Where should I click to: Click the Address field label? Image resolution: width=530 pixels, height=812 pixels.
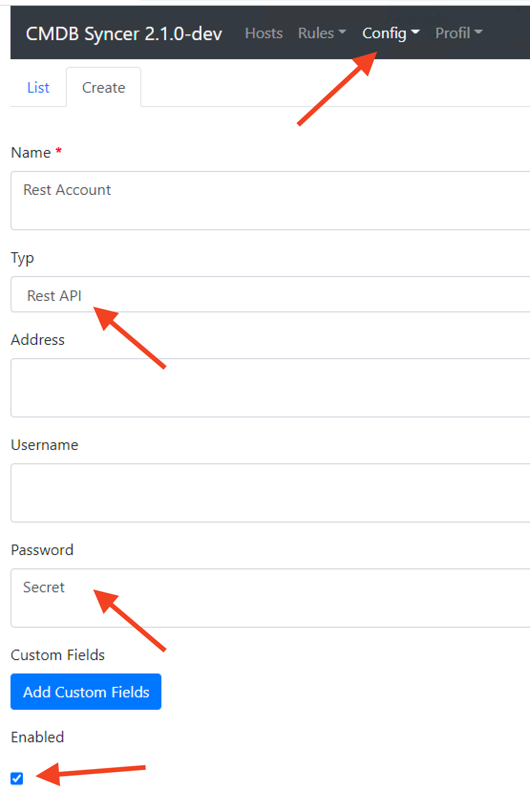(38, 340)
